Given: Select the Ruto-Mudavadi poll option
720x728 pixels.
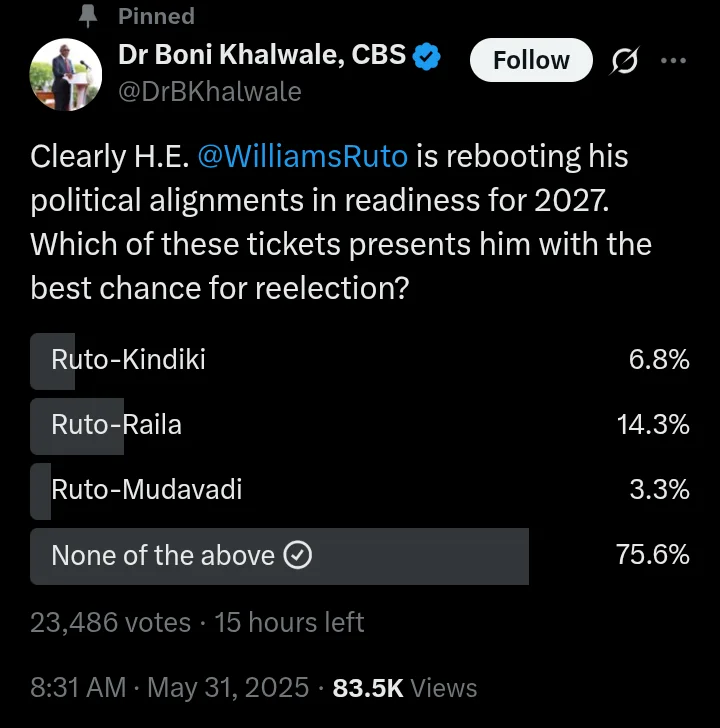Looking at the screenshot, I should [x=360, y=491].
